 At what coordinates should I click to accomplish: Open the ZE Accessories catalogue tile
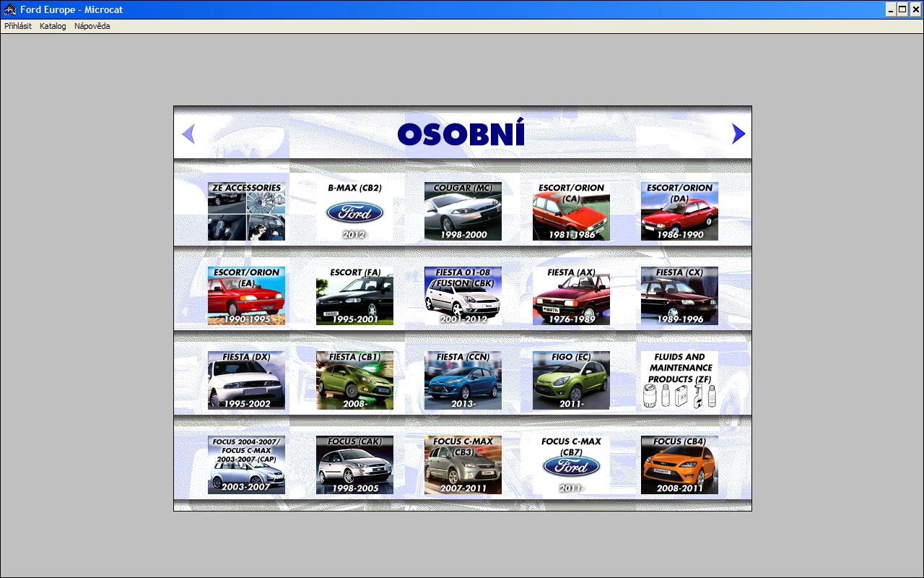(246, 211)
